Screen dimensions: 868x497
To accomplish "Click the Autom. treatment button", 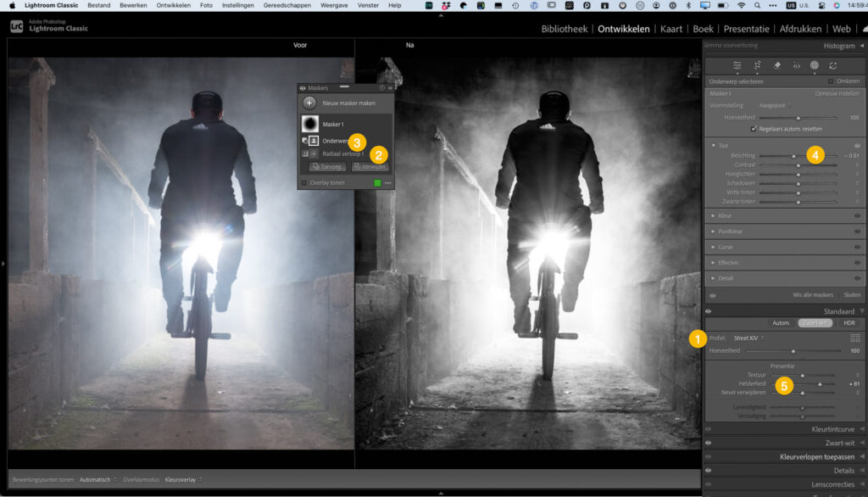I will [781, 323].
